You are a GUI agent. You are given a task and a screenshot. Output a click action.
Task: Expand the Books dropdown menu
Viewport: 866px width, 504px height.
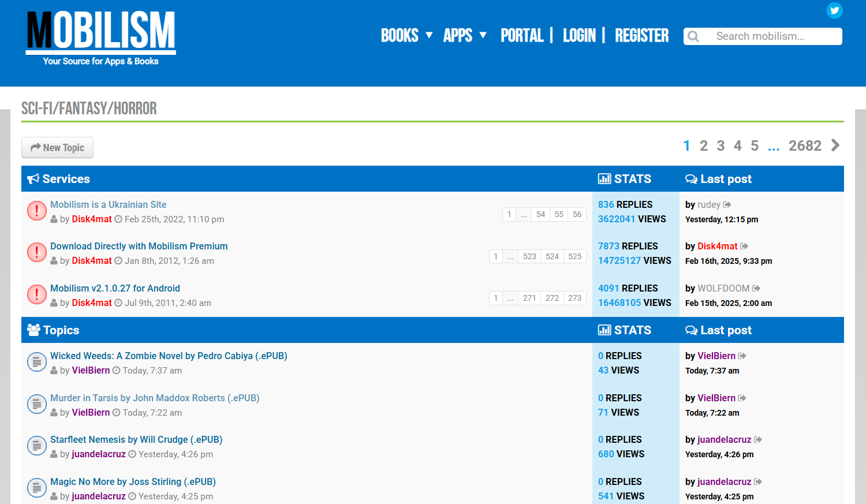coord(406,35)
